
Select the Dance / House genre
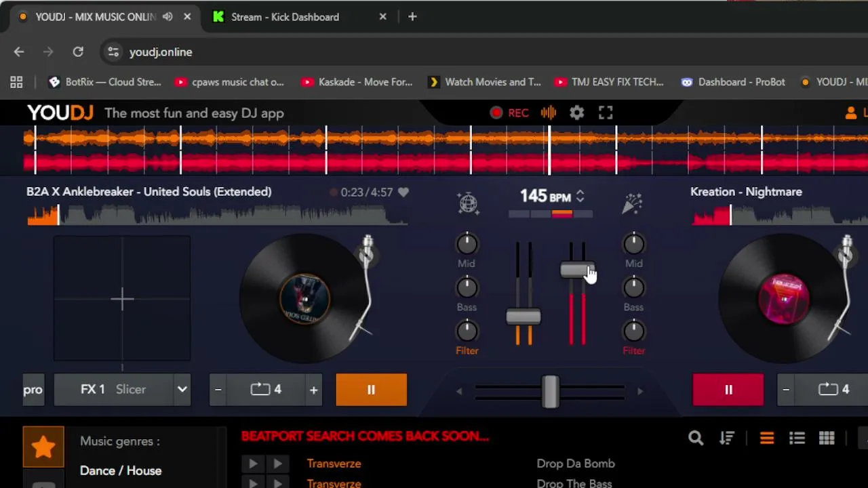coord(121,470)
